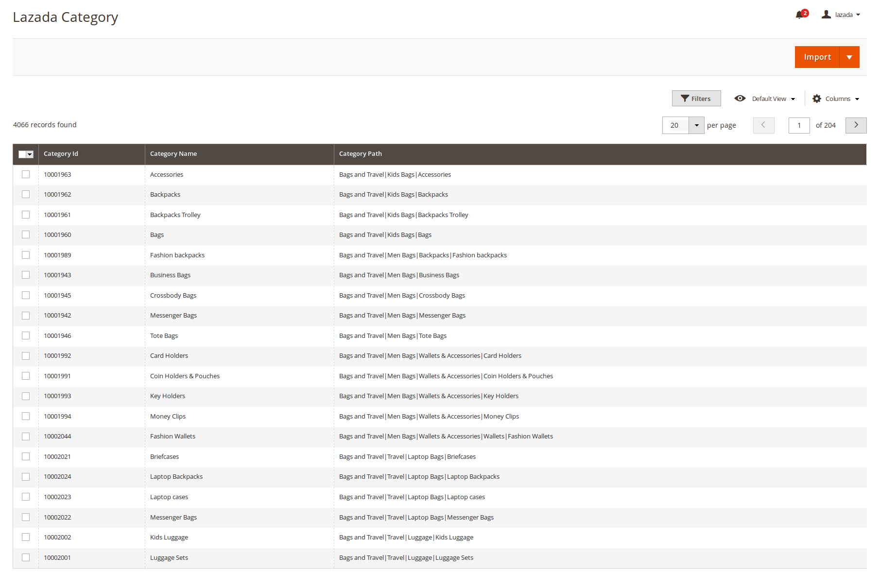Click the category id 10001993
The width and height of the screenshot is (880, 588).
(x=57, y=396)
